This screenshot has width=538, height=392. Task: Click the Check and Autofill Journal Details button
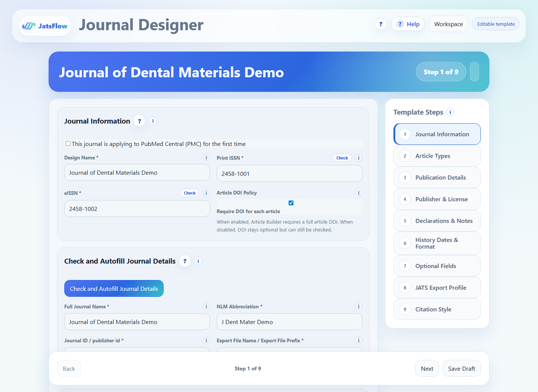[x=114, y=289]
